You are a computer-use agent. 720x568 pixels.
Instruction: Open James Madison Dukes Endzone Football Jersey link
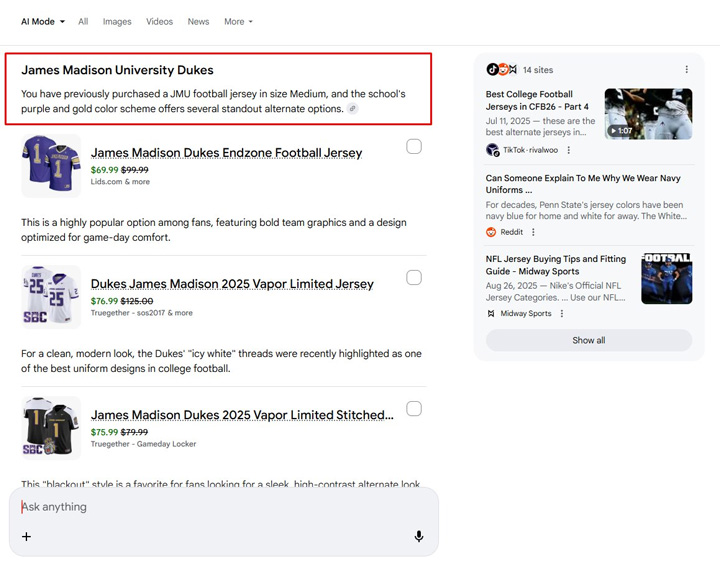click(226, 153)
